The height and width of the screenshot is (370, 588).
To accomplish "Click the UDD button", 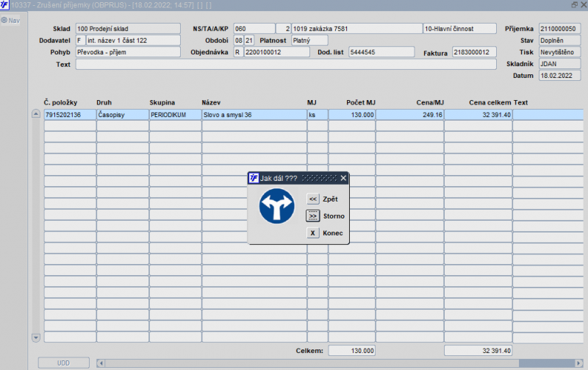I will (63, 363).
